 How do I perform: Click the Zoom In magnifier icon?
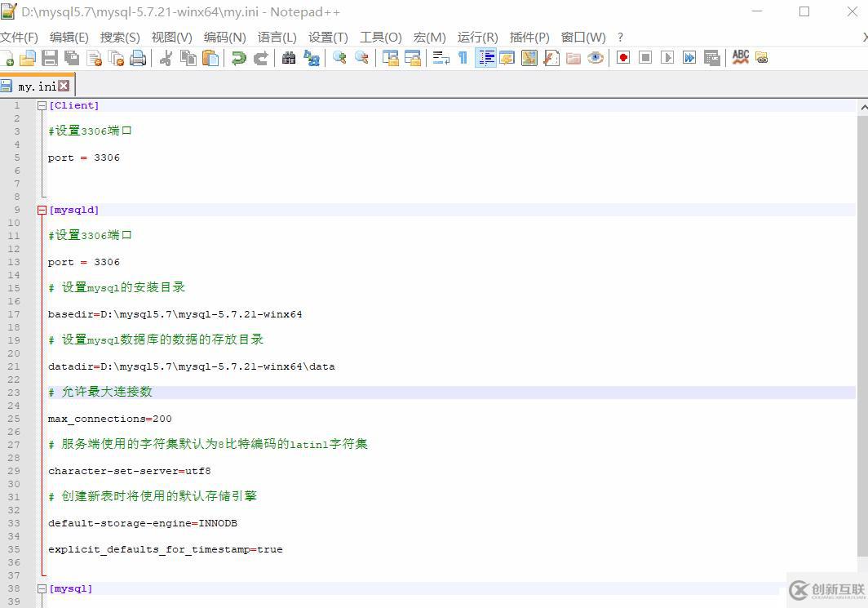tap(339, 58)
